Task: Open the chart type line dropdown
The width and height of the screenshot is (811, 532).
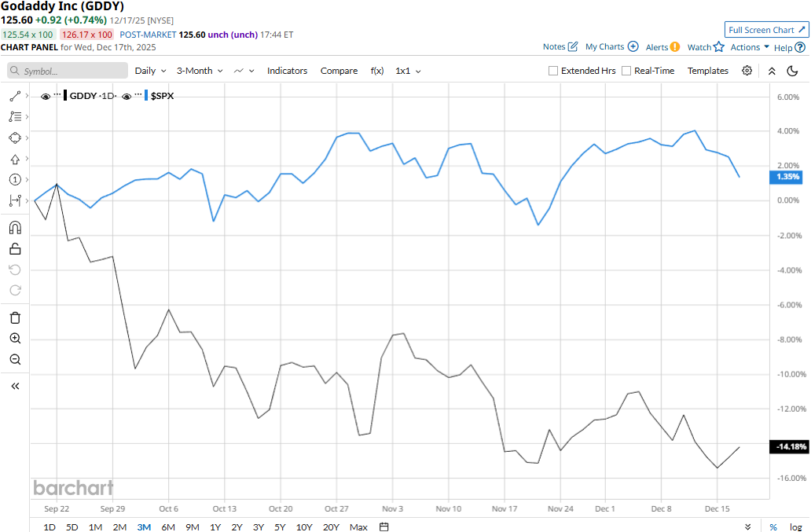Action: click(x=244, y=71)
